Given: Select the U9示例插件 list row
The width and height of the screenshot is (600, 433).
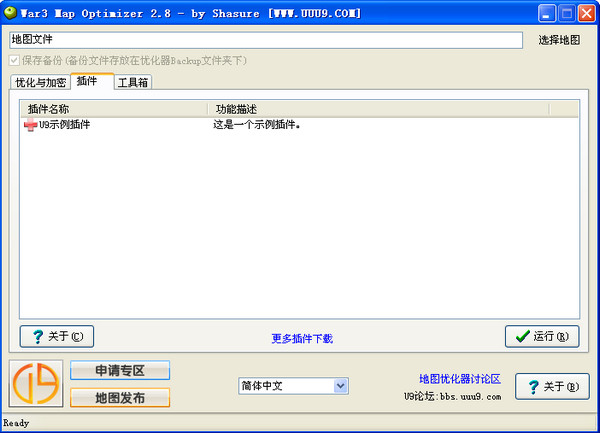Looking at the screenshot, I should [300, 125].
